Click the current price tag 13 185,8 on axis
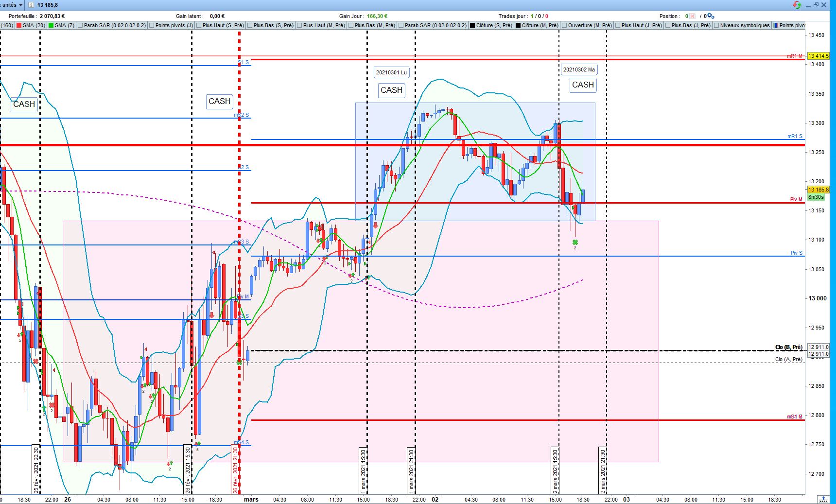 [818, 190]
